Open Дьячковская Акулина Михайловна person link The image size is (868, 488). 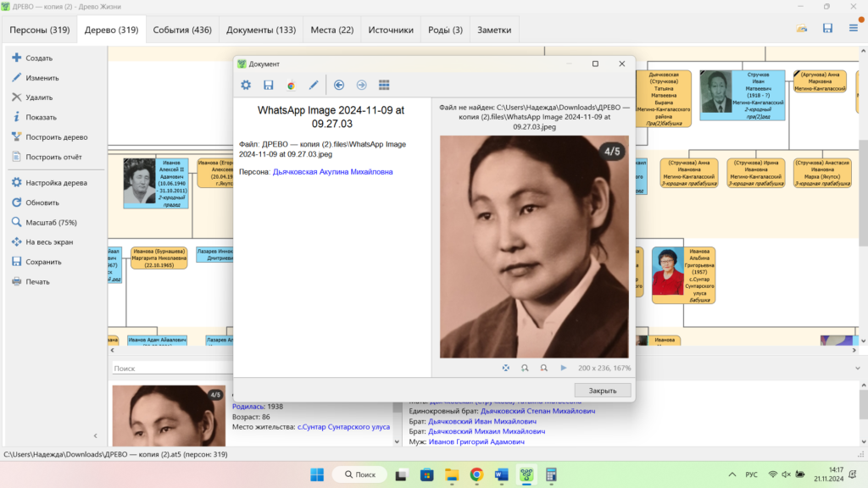pos(332,171)
